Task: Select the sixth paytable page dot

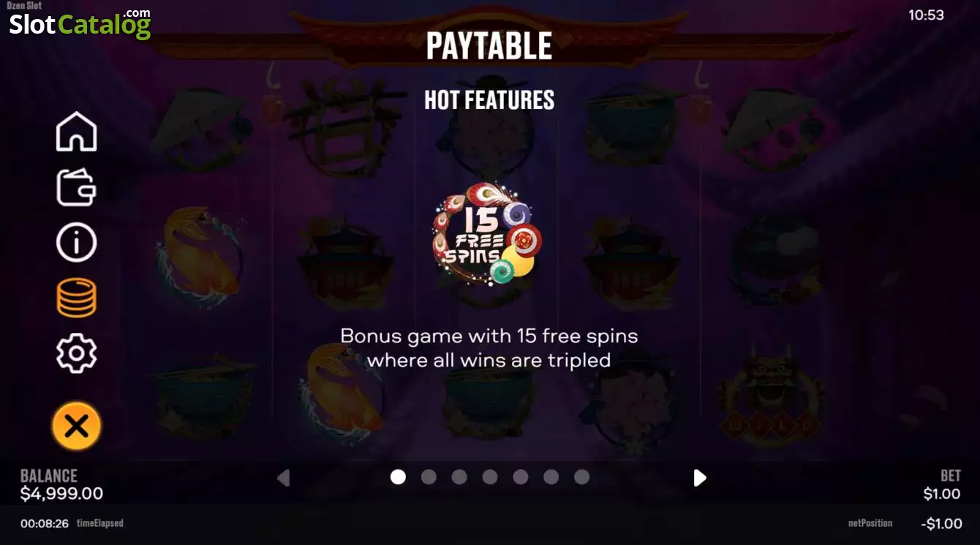Action: coord(551,477)
